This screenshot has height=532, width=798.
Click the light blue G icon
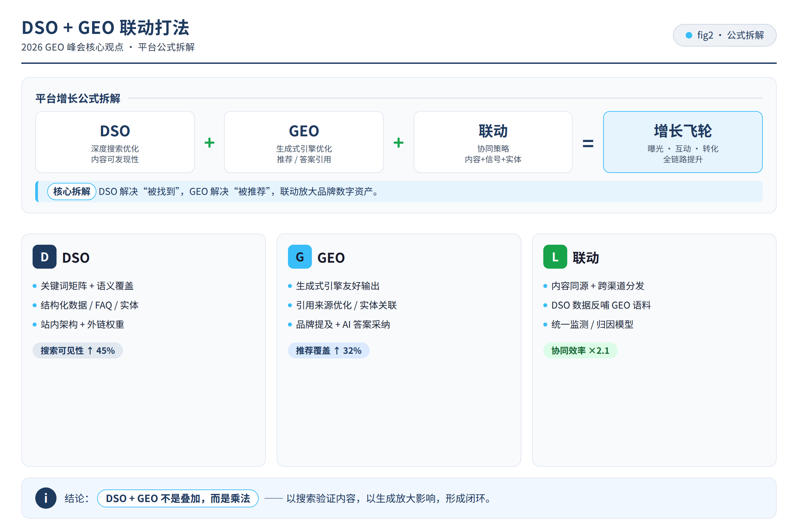tap(300, 257)
